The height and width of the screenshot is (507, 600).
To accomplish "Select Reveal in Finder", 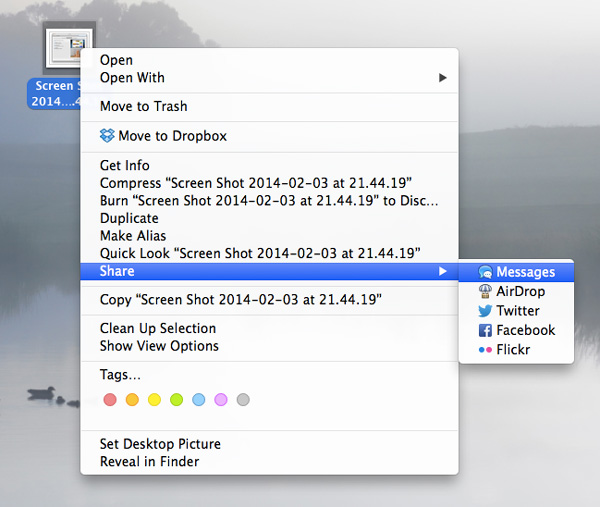I will [269, 461].
